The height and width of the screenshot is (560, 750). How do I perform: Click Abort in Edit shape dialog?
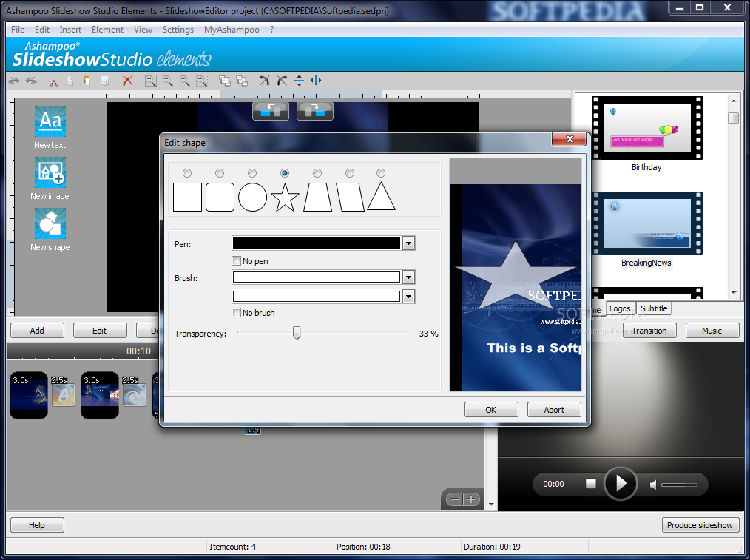point(554,410)
